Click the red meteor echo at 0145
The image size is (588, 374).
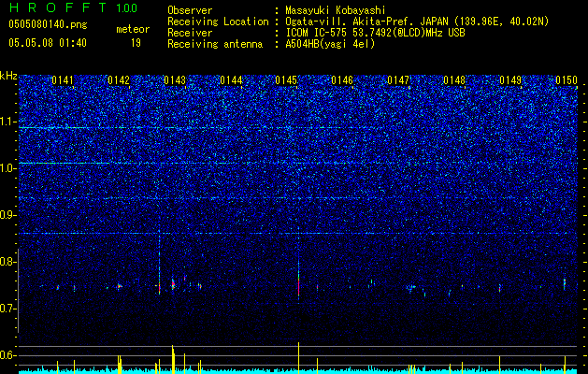click(x=299, y=287)
